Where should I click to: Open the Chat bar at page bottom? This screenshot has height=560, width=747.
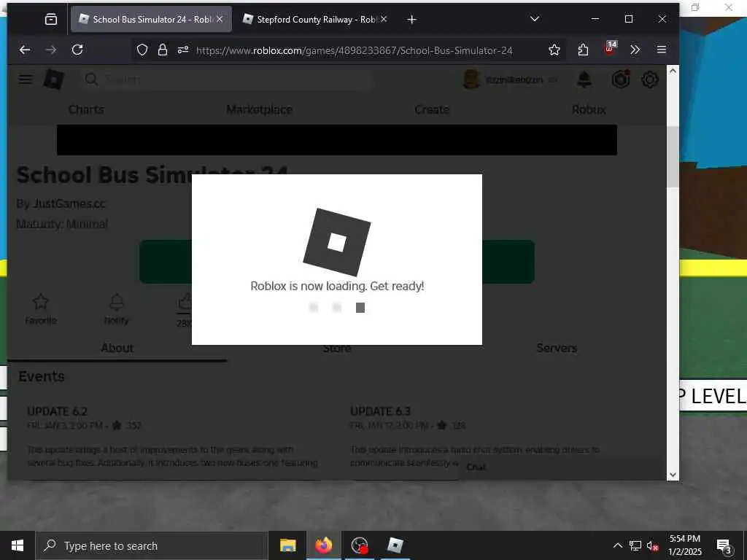(561, 467)
